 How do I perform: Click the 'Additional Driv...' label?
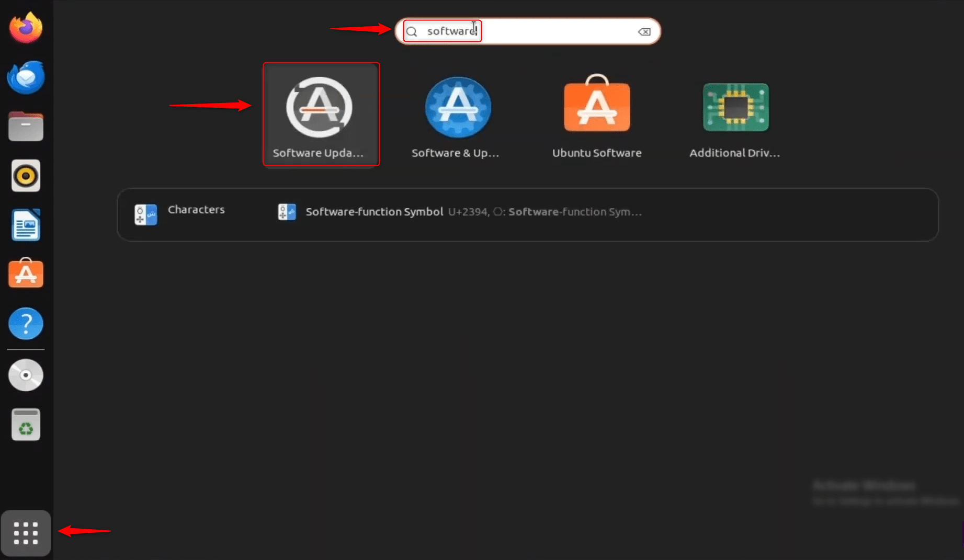(x=734, y=153)
